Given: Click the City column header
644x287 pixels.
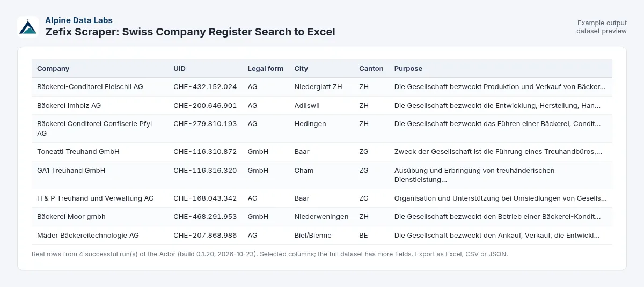Looking at the screenshot, I should click(x=301, y=69).
